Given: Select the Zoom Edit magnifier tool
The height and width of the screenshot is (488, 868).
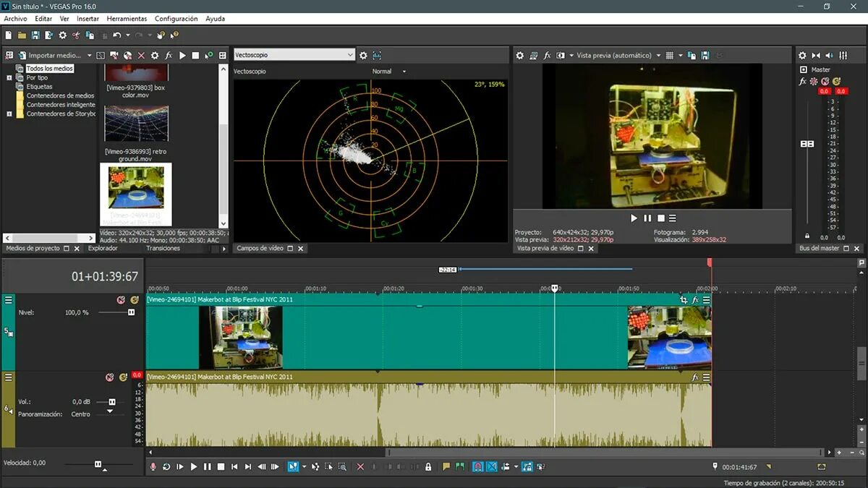Looking at the screenshot, I should tap(343, 467).
